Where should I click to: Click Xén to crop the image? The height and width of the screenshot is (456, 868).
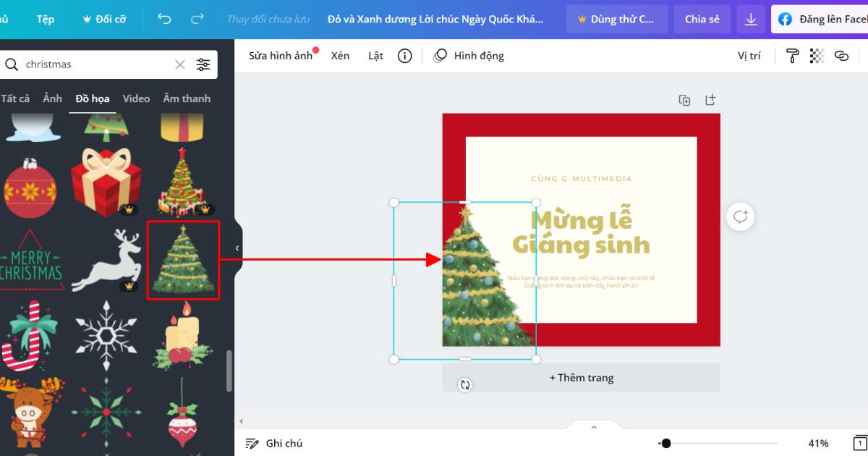(340, 55)
